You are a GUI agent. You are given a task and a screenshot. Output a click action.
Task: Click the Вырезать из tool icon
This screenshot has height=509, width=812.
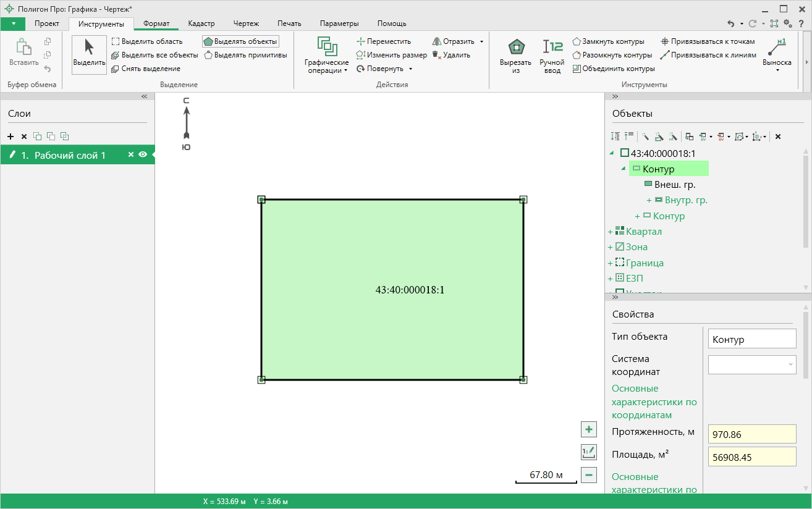[516, 54]
